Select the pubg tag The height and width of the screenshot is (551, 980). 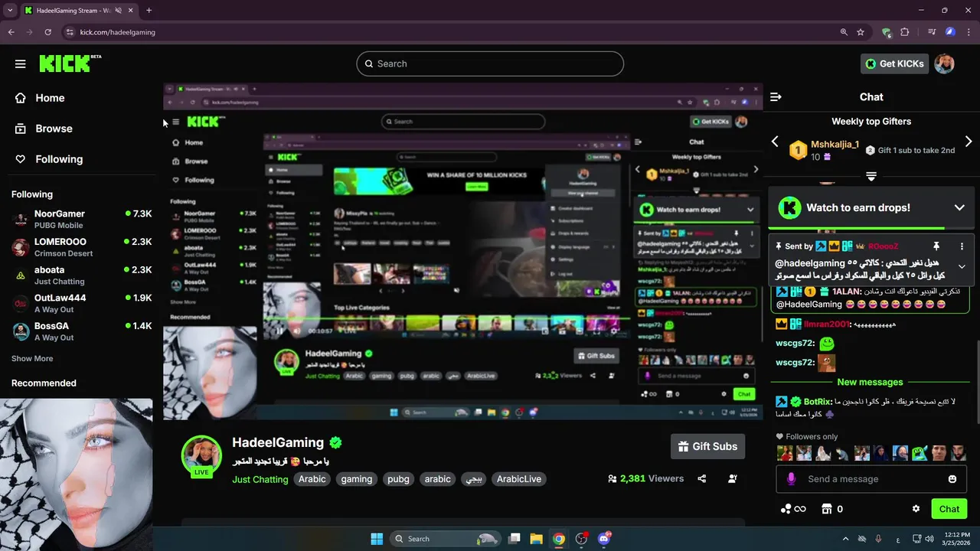(398, 479)
